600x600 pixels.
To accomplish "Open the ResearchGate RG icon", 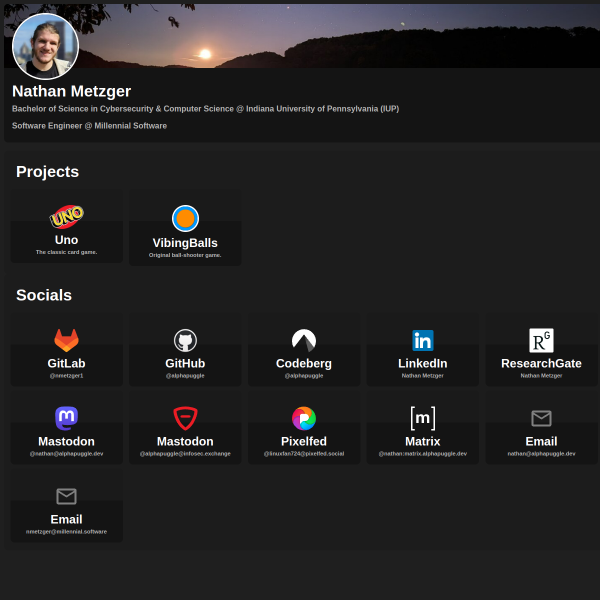I will [541, 340].
